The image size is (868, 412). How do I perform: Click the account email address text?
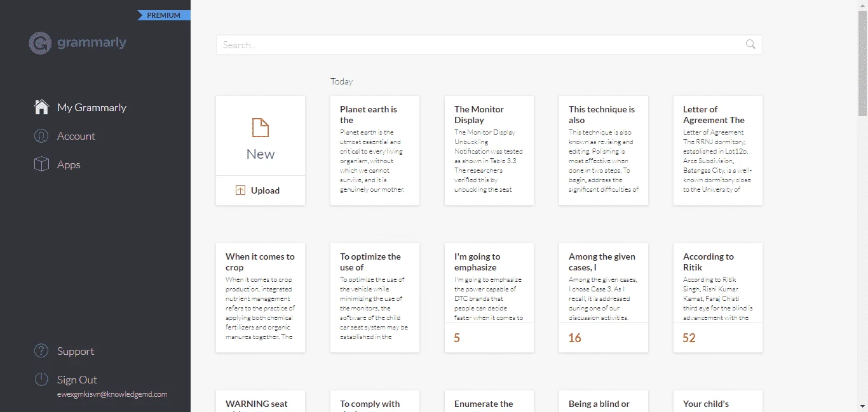click(112, 394)
